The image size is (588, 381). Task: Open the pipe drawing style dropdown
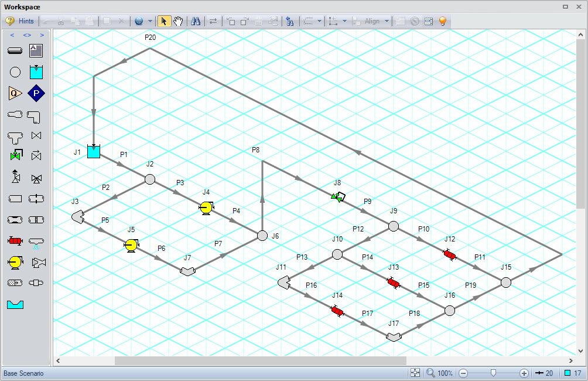(x=319, y=21)
